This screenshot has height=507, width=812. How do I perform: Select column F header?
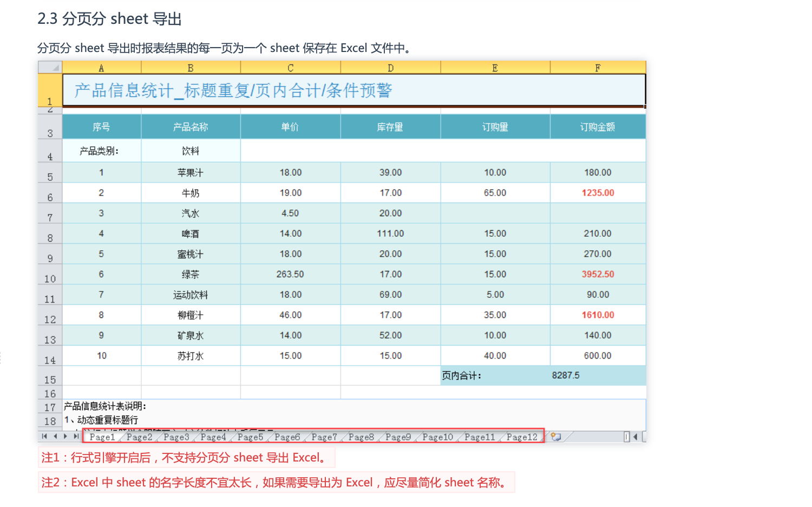(598, 68)
